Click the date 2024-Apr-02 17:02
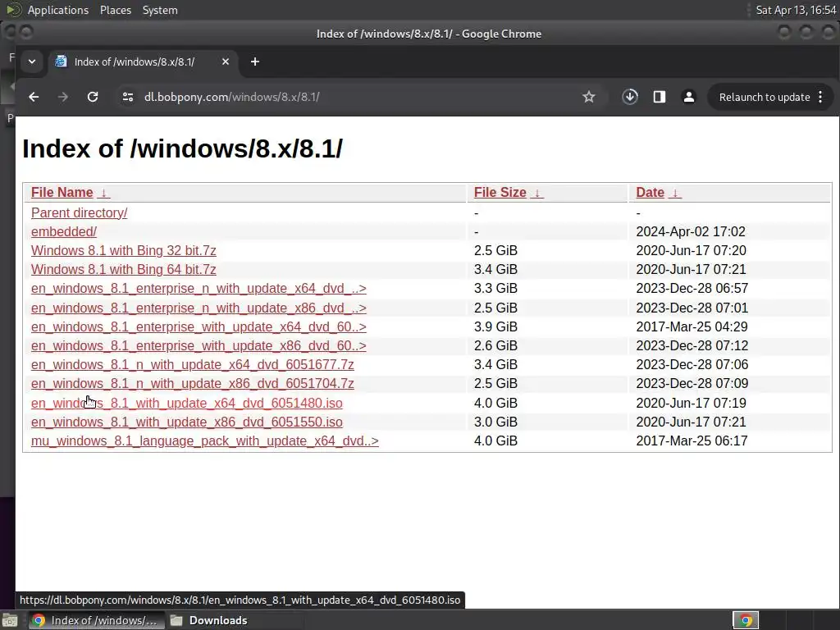Image resolution: width=840 pixels, height=630 pixels. coord(691,231)
